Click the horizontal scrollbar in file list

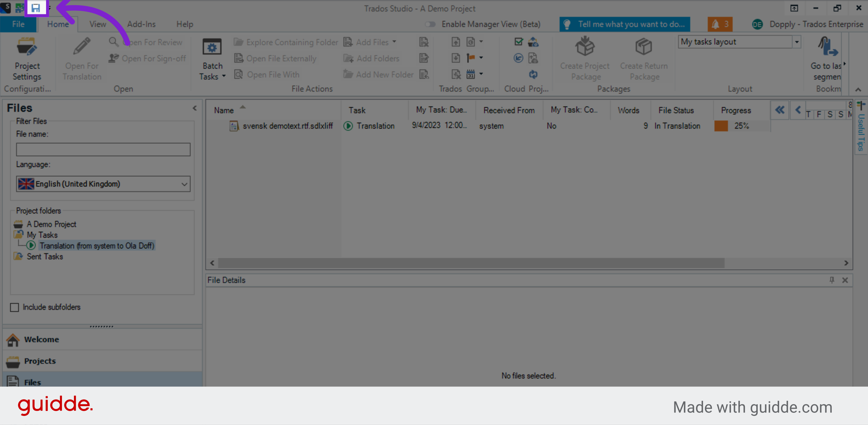tap(471, 263)
